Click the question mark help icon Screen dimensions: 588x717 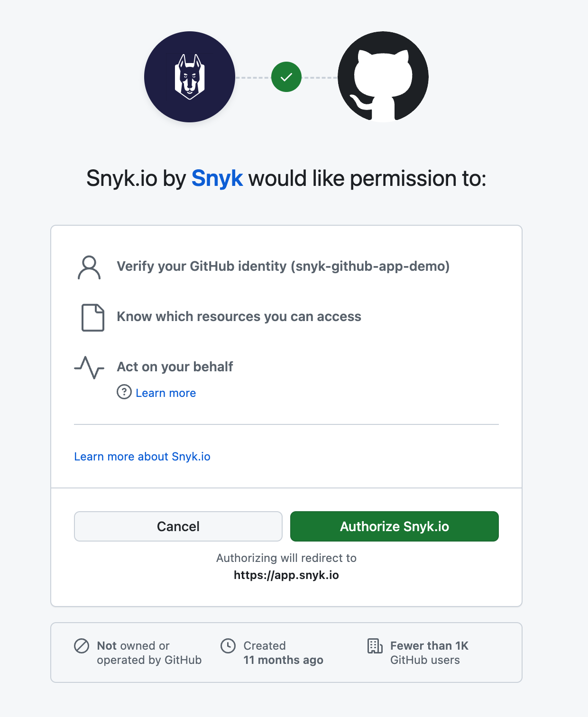tap(124, 392)
